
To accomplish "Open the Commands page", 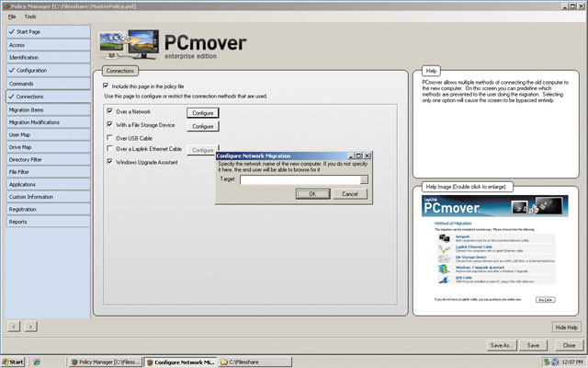I will (x=48, y=84).
